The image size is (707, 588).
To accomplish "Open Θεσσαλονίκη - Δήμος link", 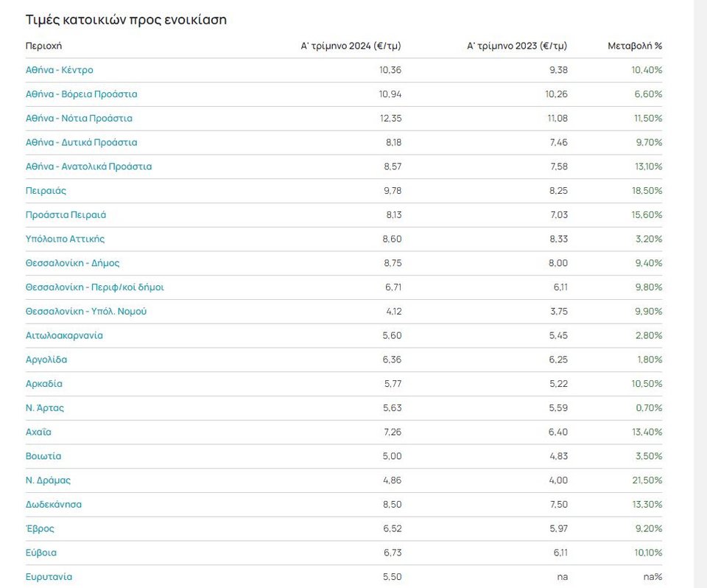I will pyautogui.click(x=72, y=263).
